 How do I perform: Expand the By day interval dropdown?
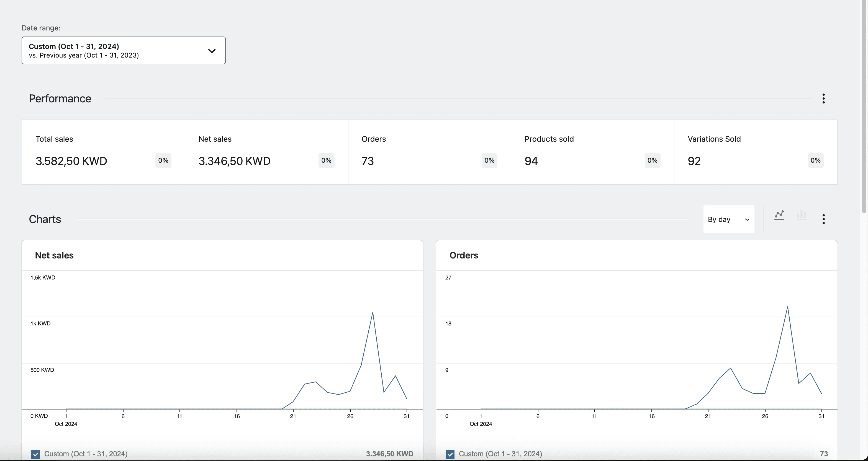728,219
